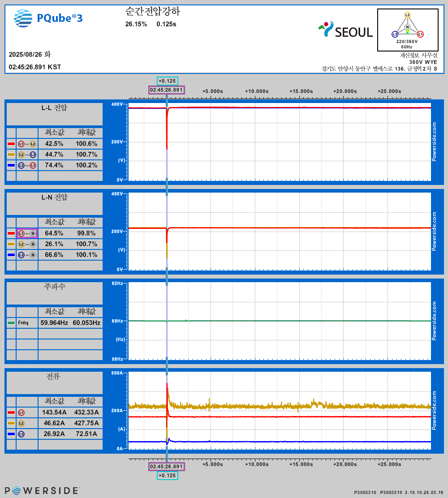Click the red L1 current color swatch
The height and width of the screenshot is (498, 448).
point(11,412)
